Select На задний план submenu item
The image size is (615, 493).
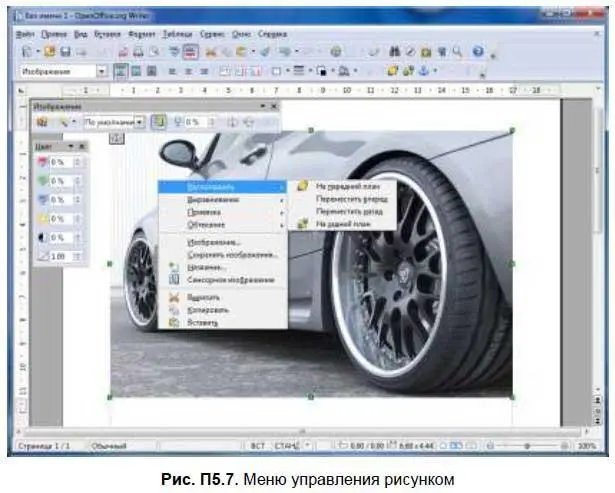(x=343, y=224)
